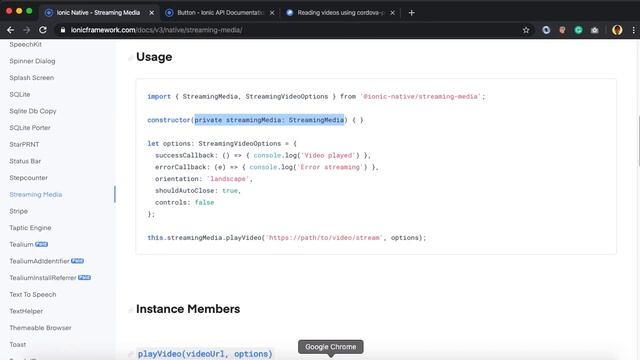Open the Chrome three-dot menu
This screenshot has height=360, width=640.
[633, 30]
